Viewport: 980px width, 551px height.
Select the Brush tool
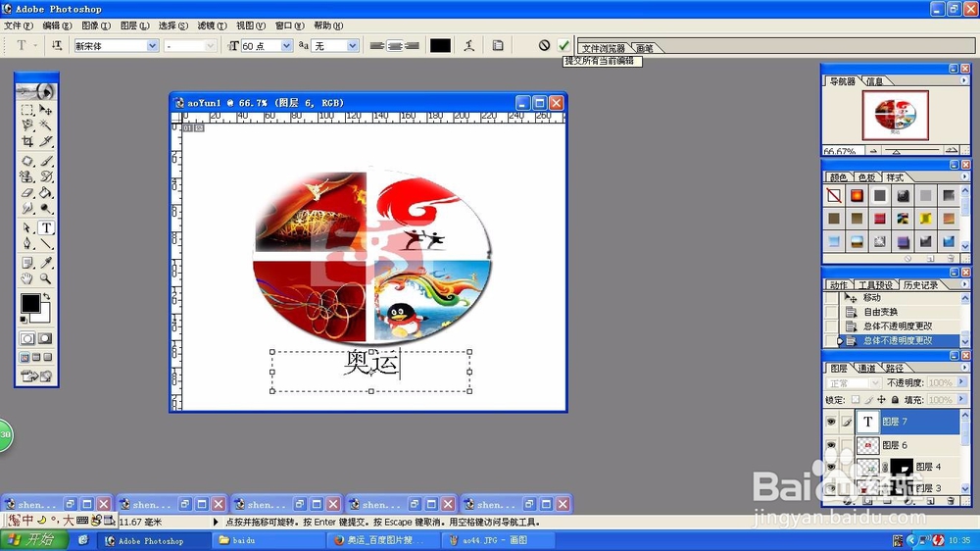coord(46,161)
